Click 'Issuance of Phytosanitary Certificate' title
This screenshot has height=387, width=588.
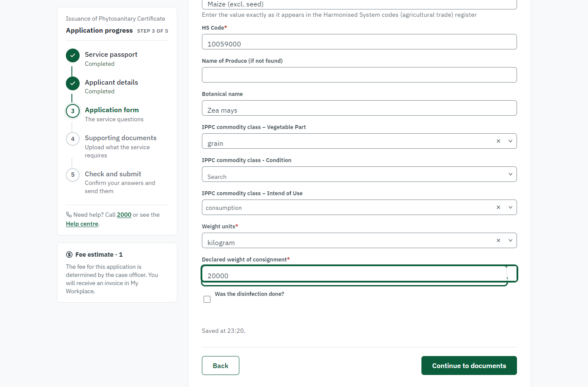[x=115, y=18]
